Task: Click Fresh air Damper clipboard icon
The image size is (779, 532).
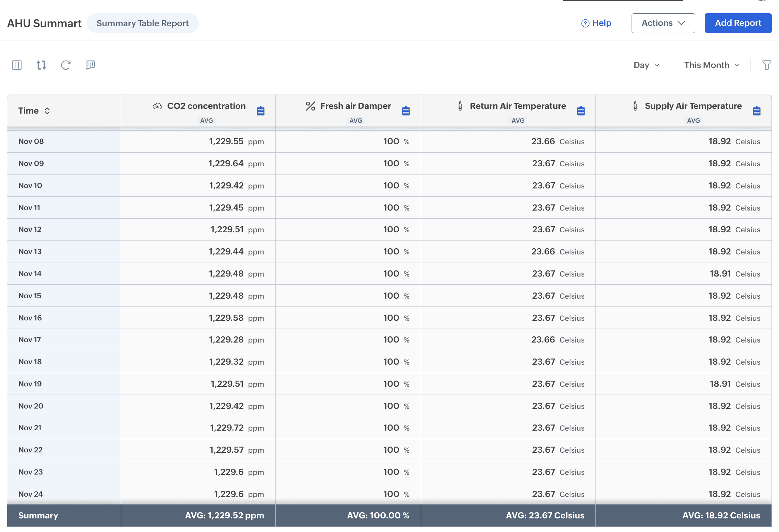Action: tap(406, 111)
